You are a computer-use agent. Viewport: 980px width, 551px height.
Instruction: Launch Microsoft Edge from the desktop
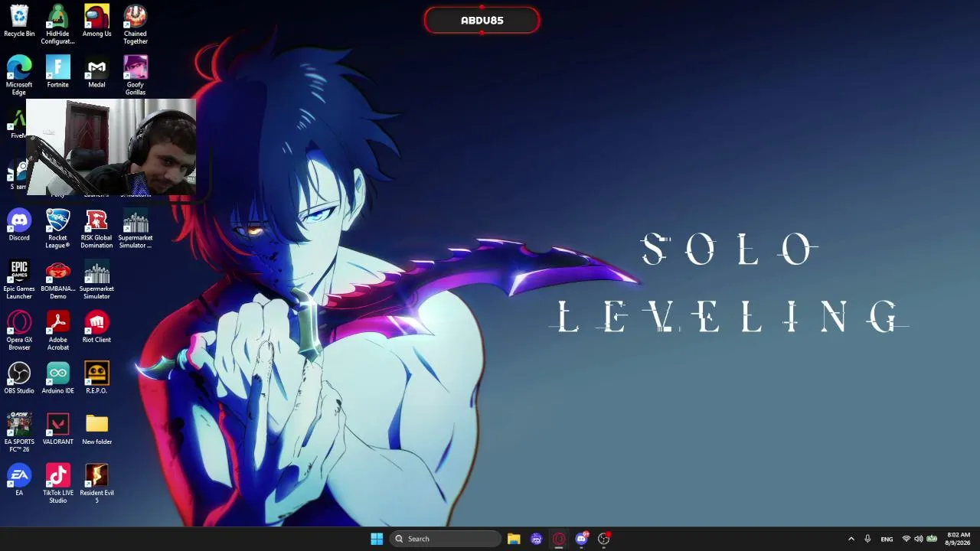click(19, 75)
